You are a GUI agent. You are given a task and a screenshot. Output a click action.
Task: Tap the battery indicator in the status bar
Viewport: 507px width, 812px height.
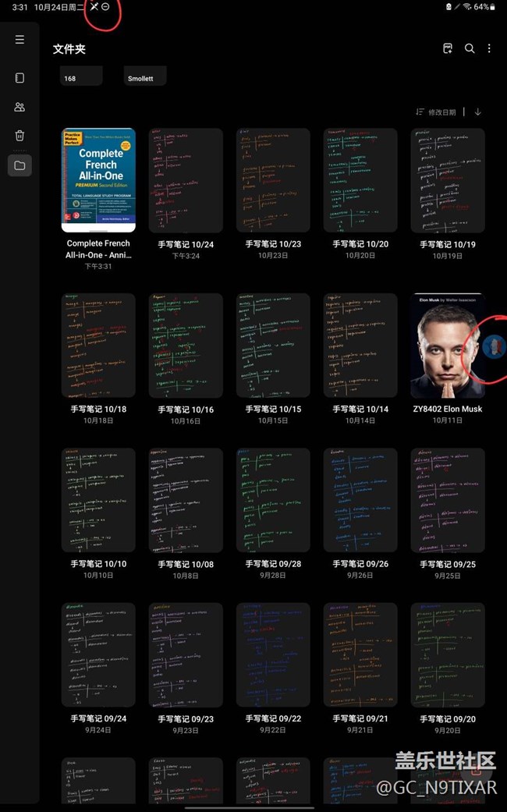[480, 7]
